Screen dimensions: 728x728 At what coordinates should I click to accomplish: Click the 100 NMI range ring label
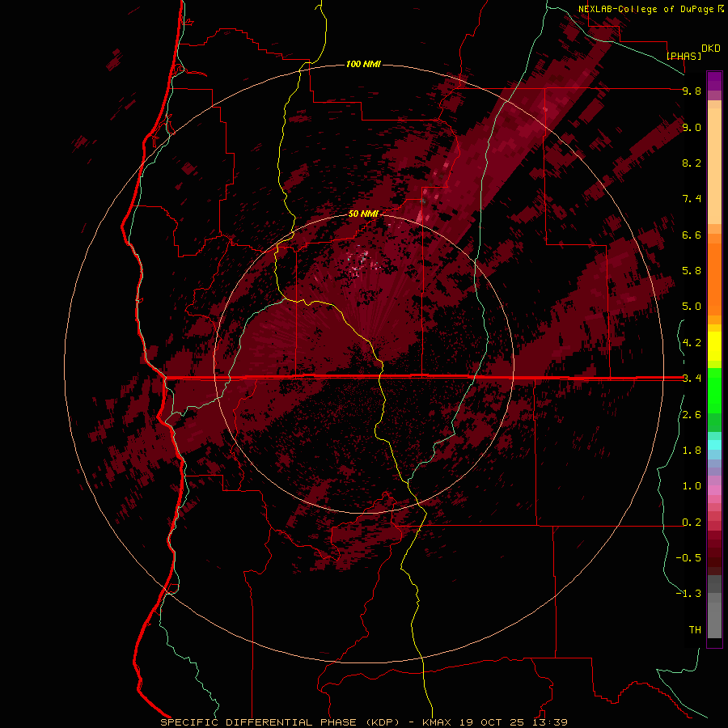click(363, 64)
